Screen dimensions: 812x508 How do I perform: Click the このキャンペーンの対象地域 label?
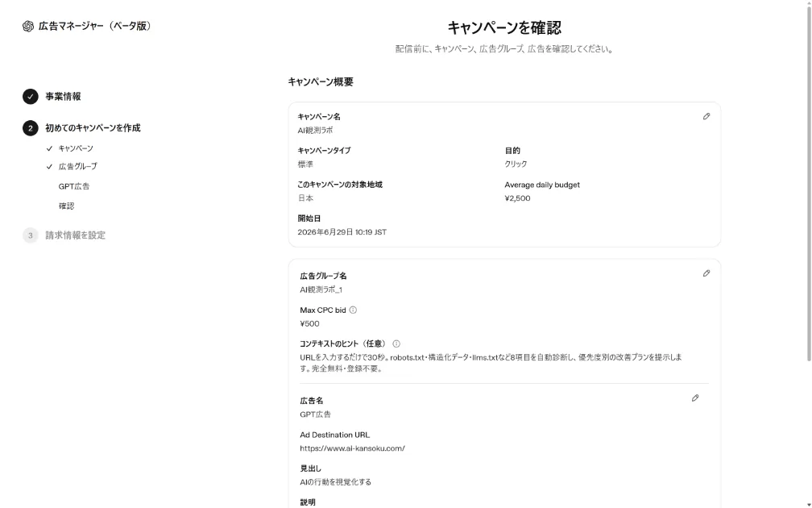pyautogui.click(x=340, y=185)
